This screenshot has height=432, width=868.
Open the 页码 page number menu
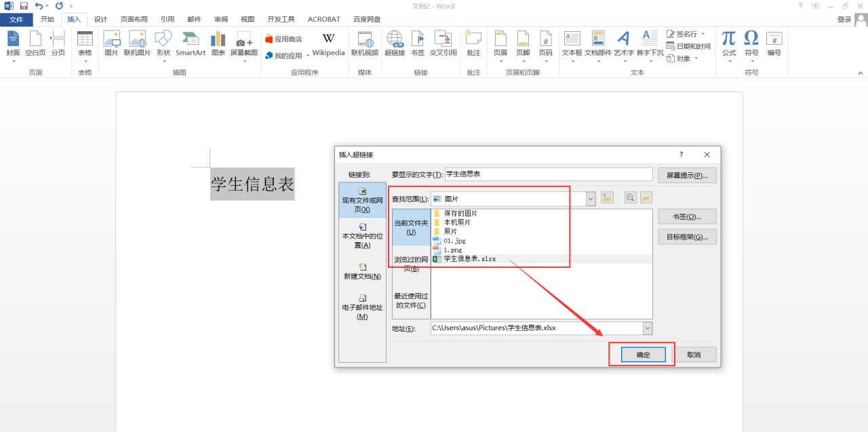pyautogui.click(x=545, y=46)
